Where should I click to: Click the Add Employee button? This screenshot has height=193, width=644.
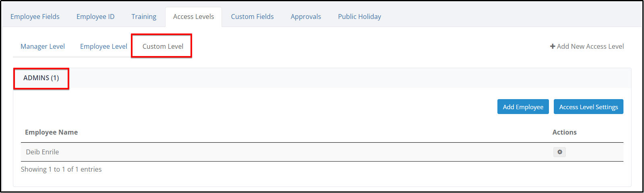(x=523, y=107)
